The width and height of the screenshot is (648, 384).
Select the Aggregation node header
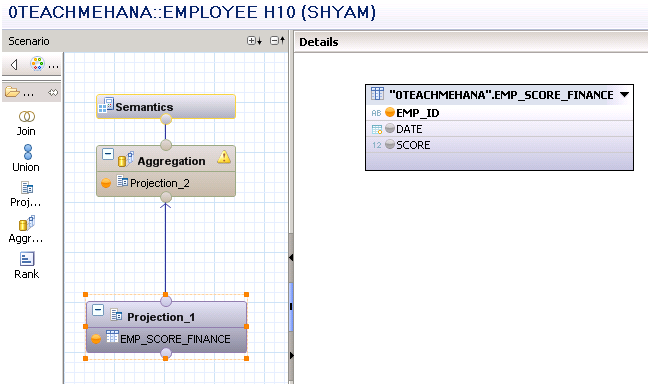[x=166, y=160]
